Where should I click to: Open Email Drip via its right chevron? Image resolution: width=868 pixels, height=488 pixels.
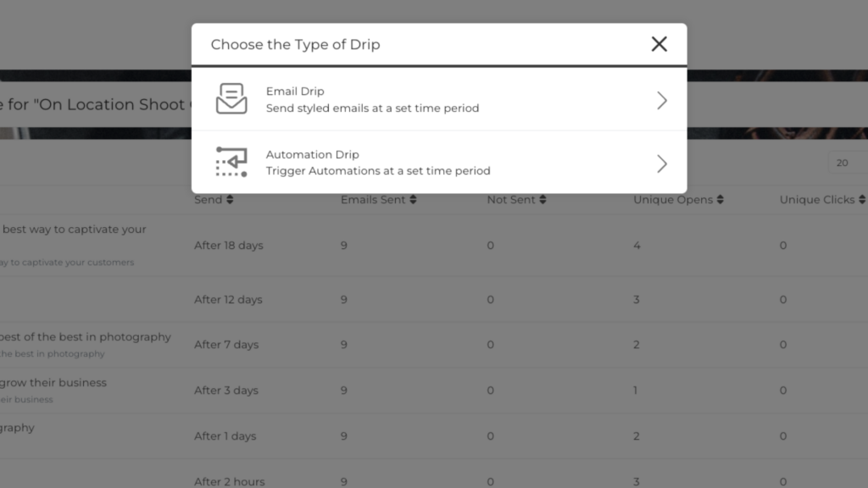(x=661, y=100)
